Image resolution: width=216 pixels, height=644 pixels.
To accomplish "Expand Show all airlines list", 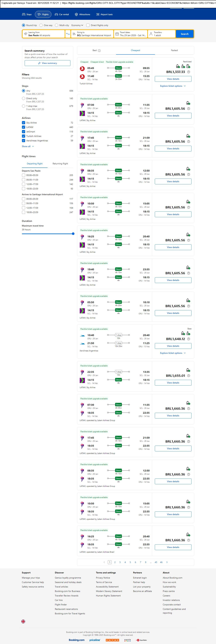I will 28,146.
